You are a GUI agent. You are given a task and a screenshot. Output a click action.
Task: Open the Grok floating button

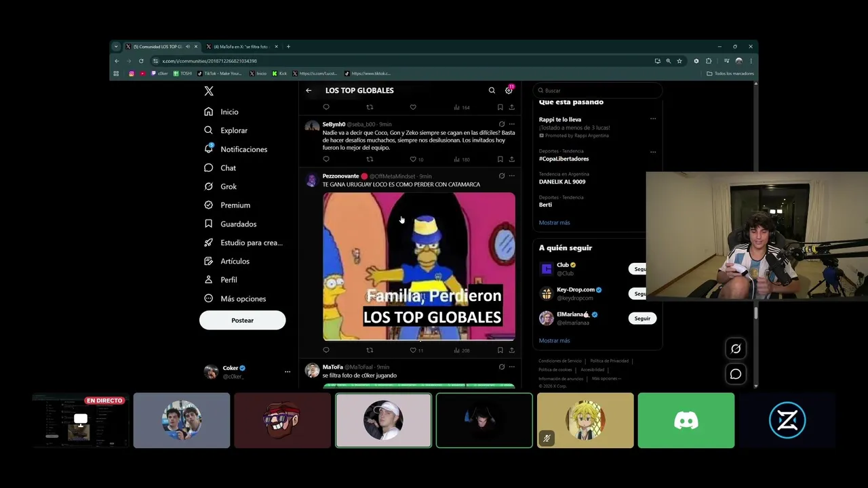point(736,348)
